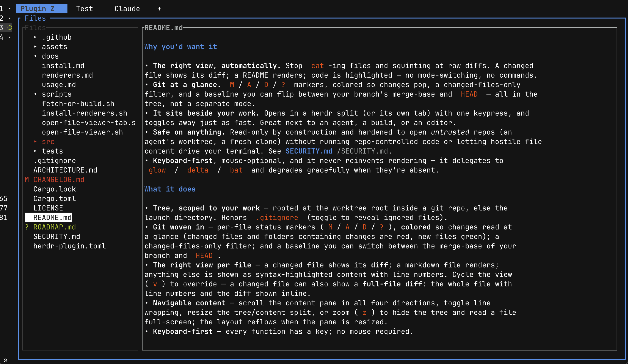Click the italic 'untrusted' word
This screenshot has height=364, width=628.
[450, 132]
